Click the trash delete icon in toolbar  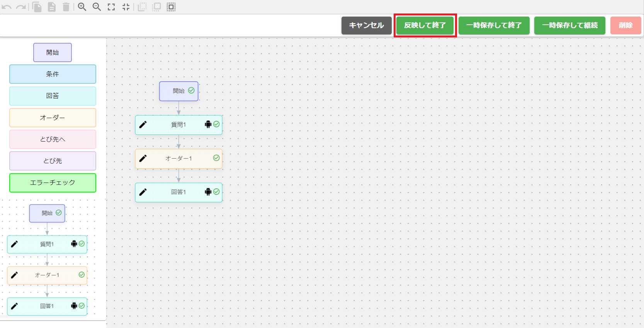click(66, 7)
